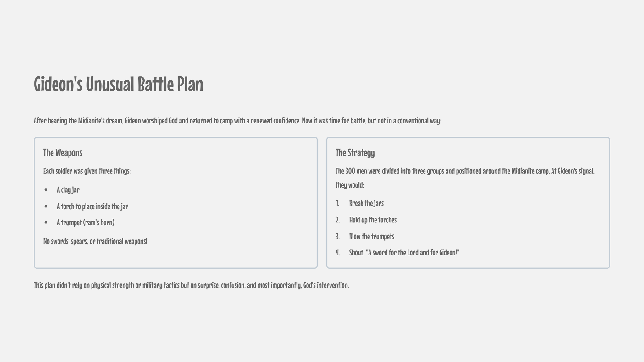
Task: Select step 1 "Break the jars"
Action: (x=366, y=203)
